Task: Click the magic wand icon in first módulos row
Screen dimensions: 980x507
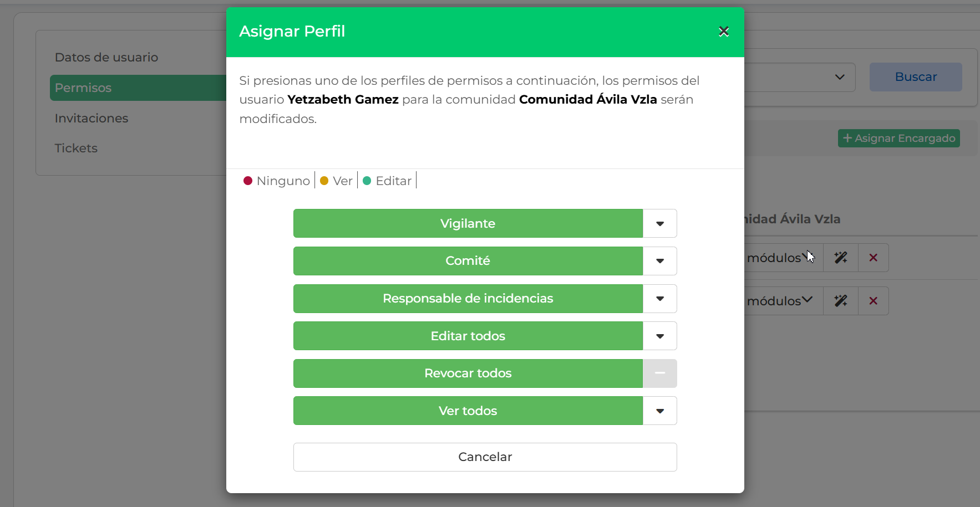Action: (841, 258)
